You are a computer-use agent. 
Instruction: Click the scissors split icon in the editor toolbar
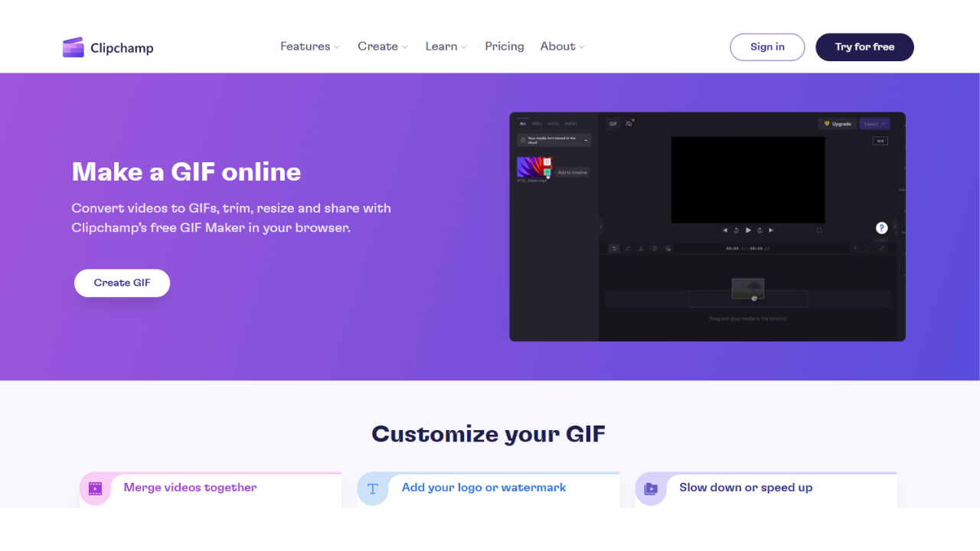click(x=641, y=248)
